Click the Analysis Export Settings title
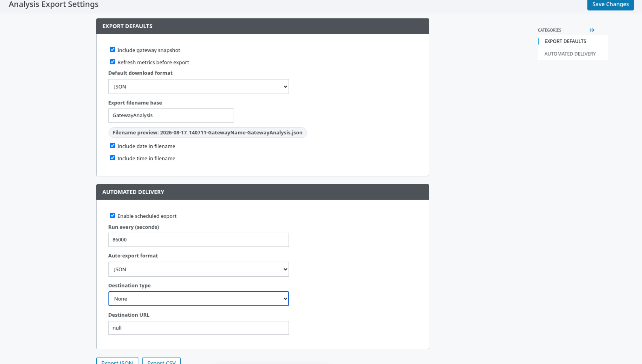Viewport: 642px width, 364px height. tap(53, 4)
